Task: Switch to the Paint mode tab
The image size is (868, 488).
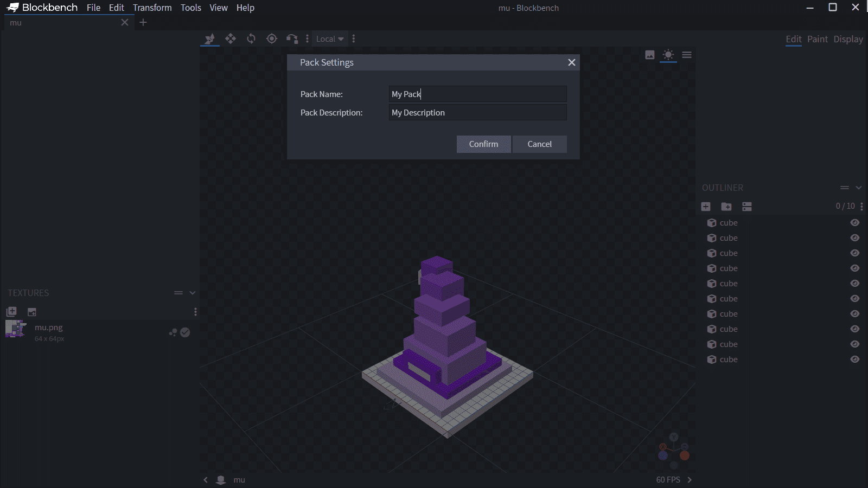Action: click(x=817, y=39)
